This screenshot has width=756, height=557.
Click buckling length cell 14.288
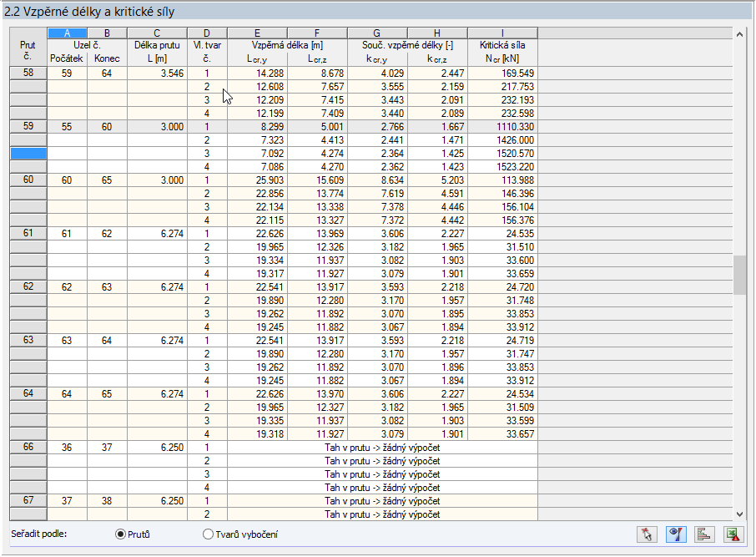coord(258,73)
